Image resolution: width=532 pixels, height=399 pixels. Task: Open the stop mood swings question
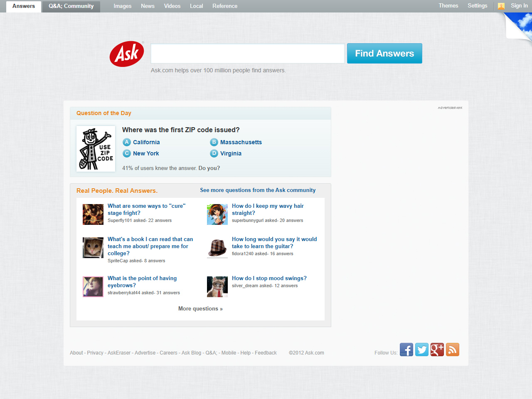(269, 278)
